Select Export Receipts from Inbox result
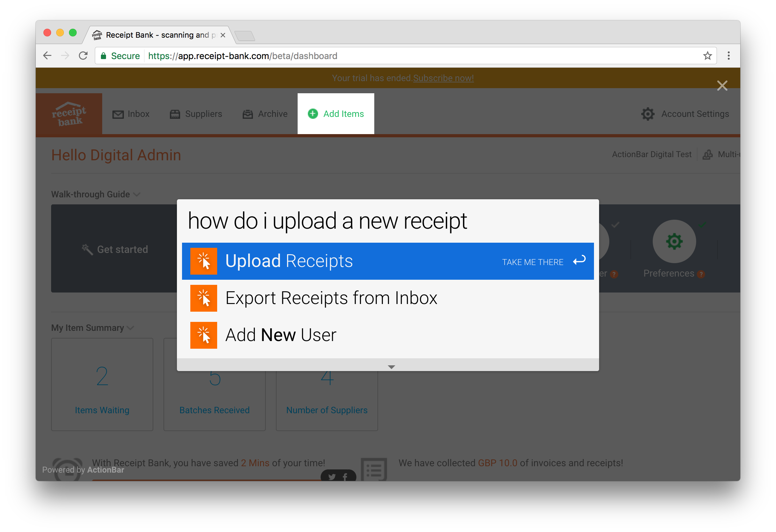This screenshot has height=532, width=776. [331, 298]
